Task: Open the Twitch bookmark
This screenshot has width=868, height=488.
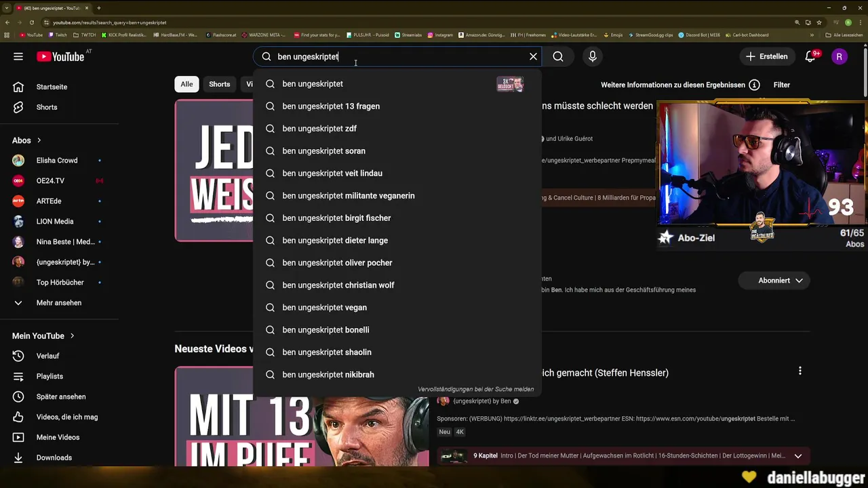Action: (x=58, y=35)
